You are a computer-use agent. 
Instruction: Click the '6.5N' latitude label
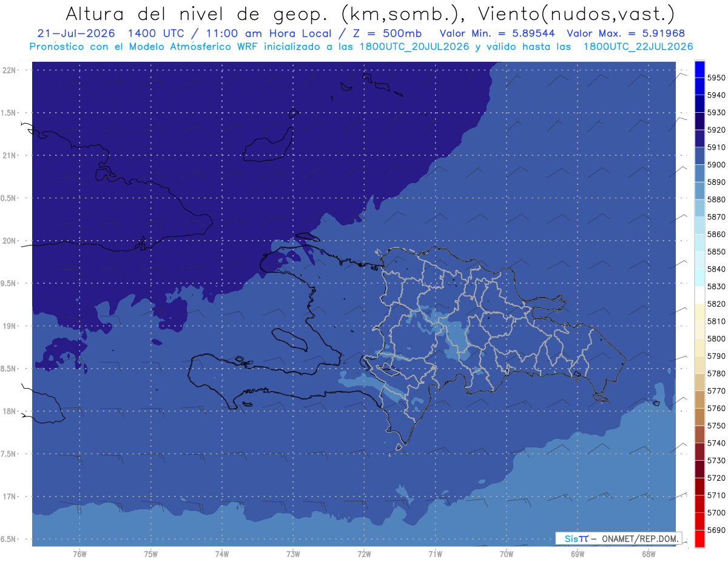click(9, 539)
